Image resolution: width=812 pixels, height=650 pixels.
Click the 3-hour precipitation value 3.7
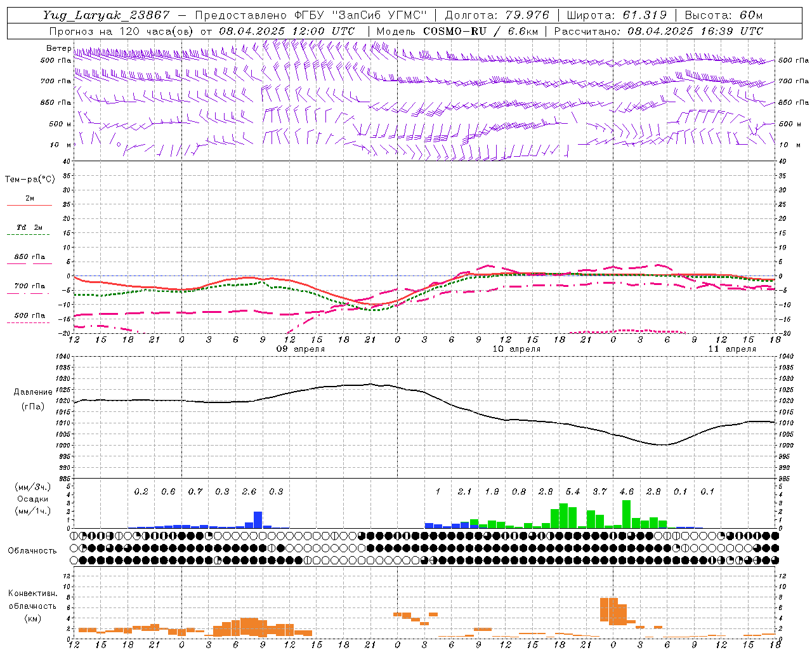coord(599,492)
